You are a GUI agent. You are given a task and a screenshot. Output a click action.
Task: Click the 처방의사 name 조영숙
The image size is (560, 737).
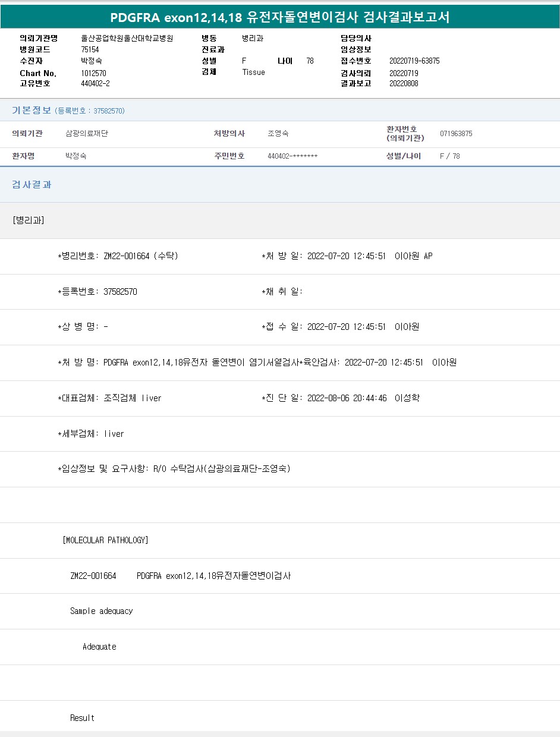(278, 134)
